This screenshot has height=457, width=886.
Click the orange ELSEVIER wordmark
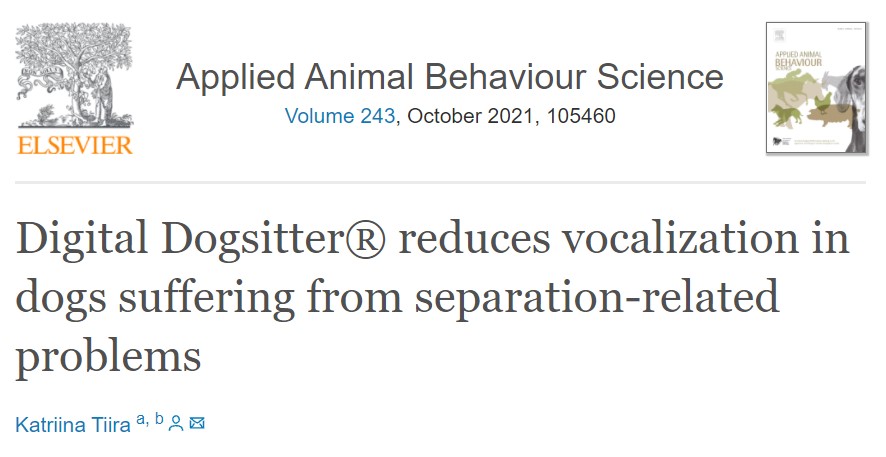tap(75, 146)
